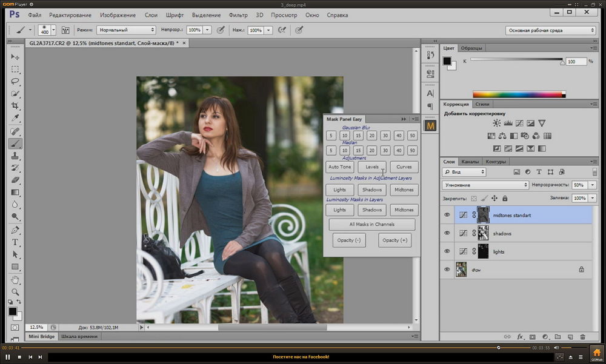Switch to the Каналы tab
606x364 pixels.
click(470, 162)
